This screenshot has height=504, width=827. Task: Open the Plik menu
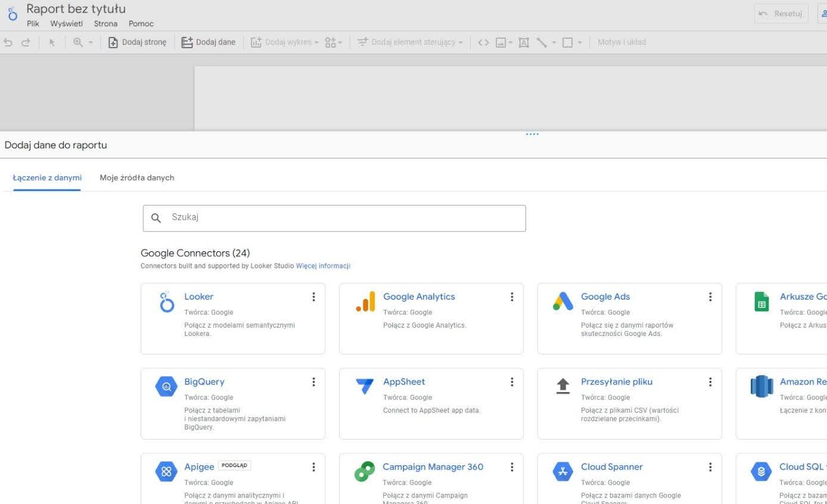(33, 24)
